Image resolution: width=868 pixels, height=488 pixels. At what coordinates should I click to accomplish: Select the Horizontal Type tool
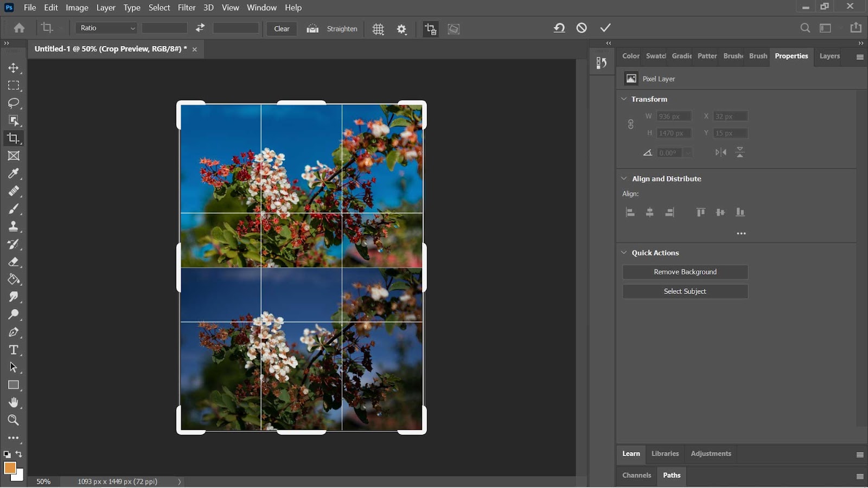(14, 350)
